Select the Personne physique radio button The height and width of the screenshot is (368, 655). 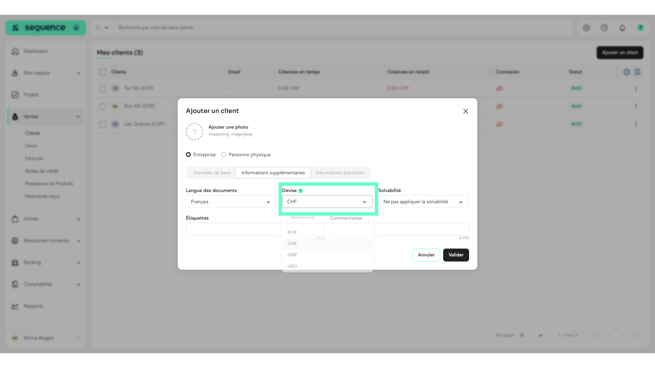[224, 155]
